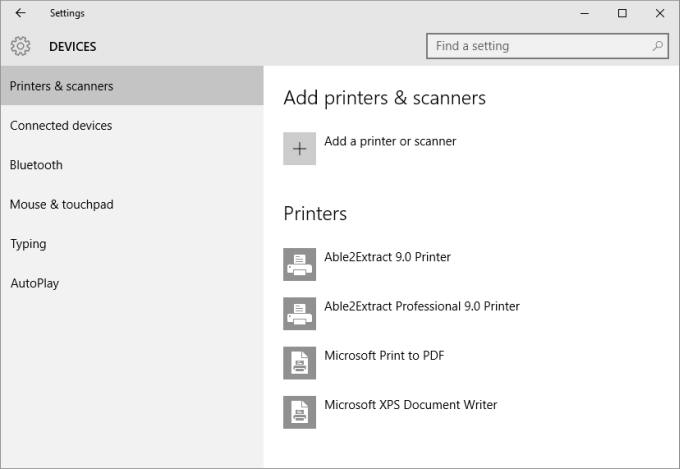Select Microsoft XPS Document Writer name
The image size is (680, 469).
(411, 405)
